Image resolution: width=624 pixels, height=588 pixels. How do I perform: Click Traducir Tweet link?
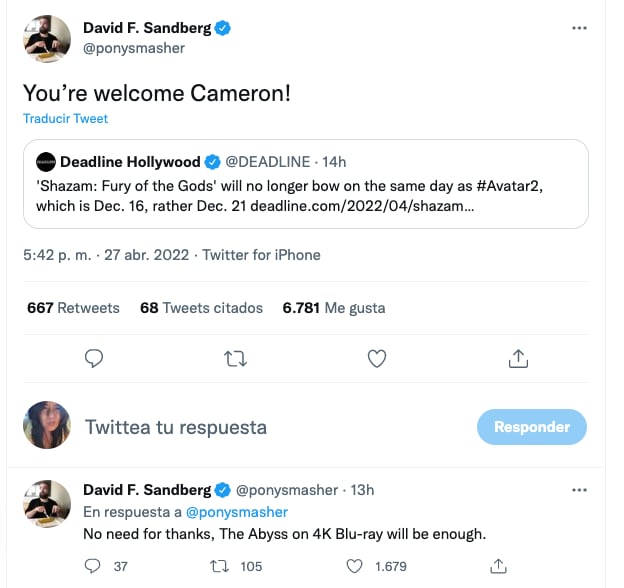(65, 118)
